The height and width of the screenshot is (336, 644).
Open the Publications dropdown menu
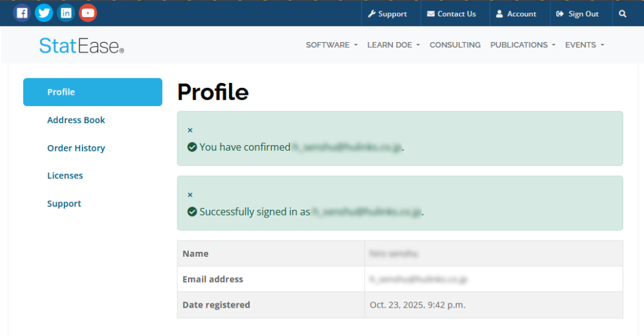tap(523, 45)
